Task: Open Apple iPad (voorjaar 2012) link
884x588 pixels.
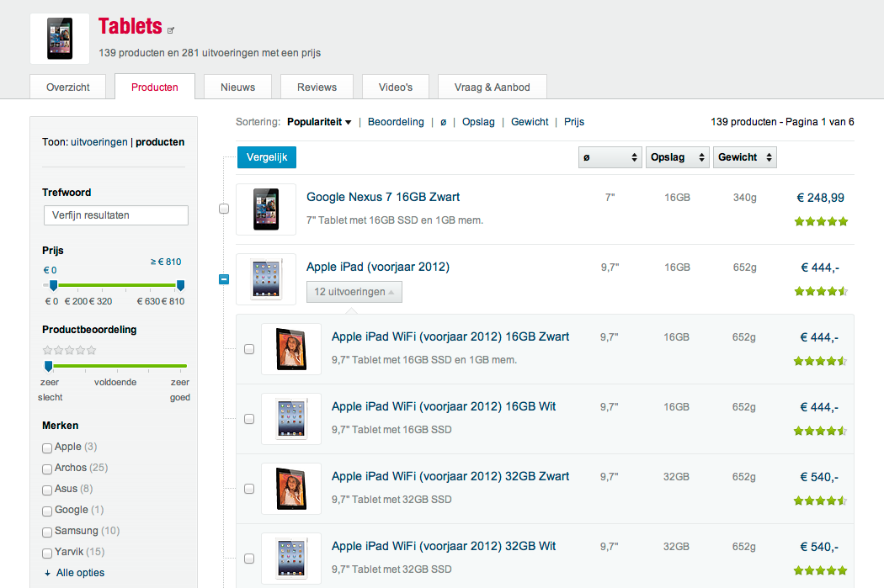Action: (378, 267)
